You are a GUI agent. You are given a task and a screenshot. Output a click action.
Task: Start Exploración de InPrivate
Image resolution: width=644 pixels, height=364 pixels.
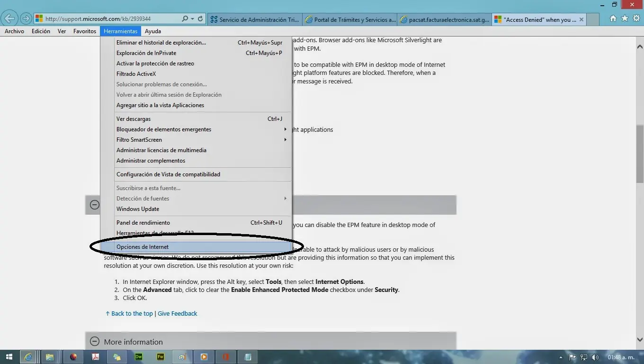click(x=203, y=53)
